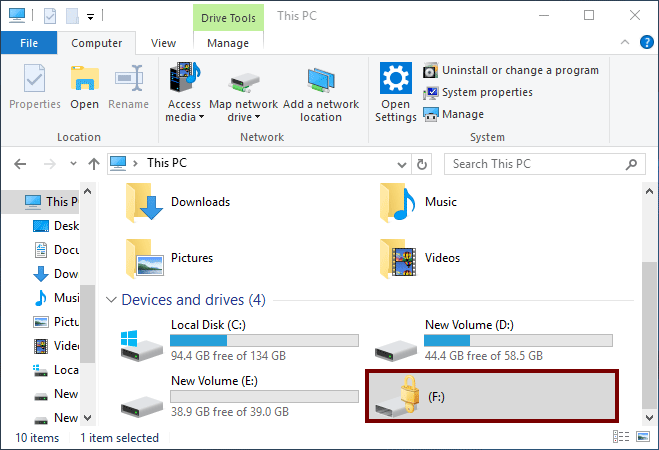Viewport: 659px width, 450px height.
Task: Click the Refresh button
Action: (x=422, y=164)
